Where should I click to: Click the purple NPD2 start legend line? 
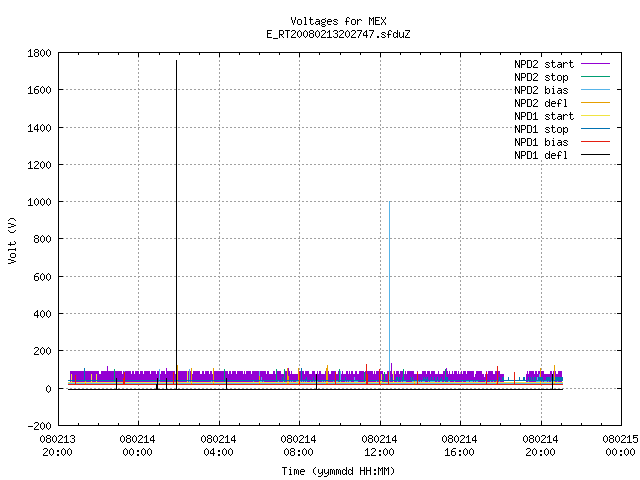[x=596, y=64]
